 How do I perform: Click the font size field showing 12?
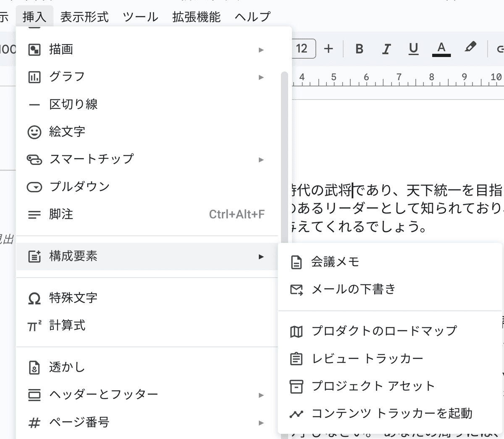tap(302, 49)
